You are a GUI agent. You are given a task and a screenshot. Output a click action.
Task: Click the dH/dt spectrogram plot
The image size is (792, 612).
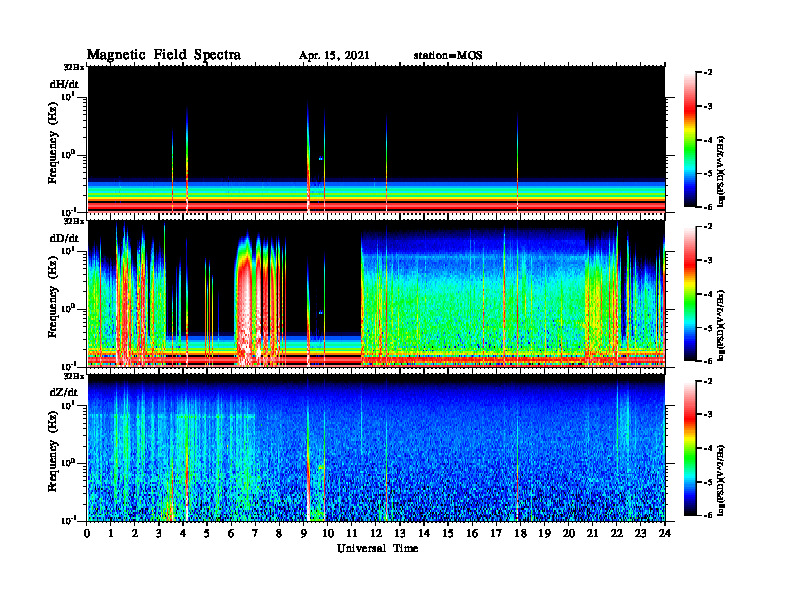[376, 139]
